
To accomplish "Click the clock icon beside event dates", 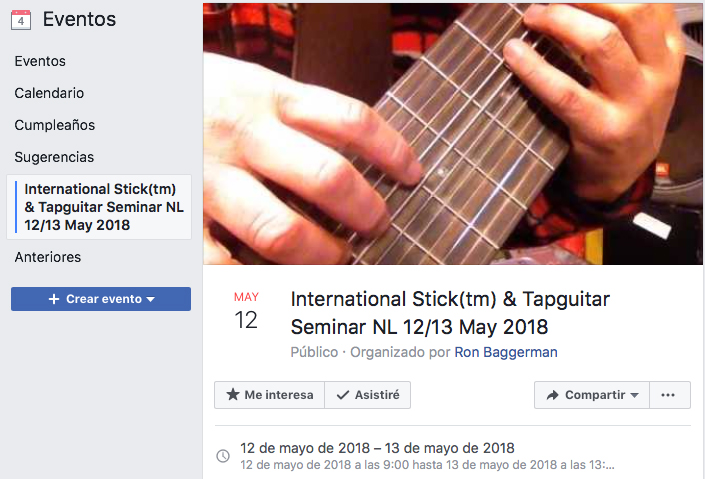I will coord(223,456).
